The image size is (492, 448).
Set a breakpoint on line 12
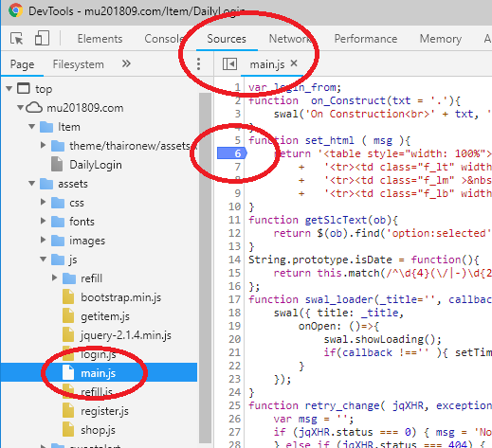pyautogui.click(x=234, y=233)
